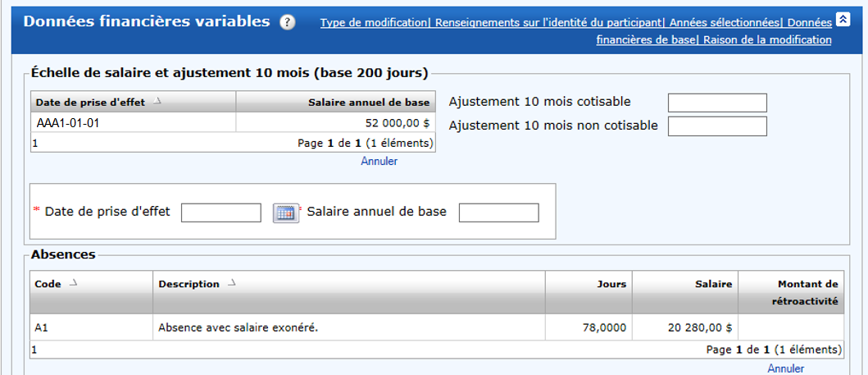The height and width of the screenshot is (375, 868).
Task: Go to Type de modification link
Action: (x=374, y=23)
